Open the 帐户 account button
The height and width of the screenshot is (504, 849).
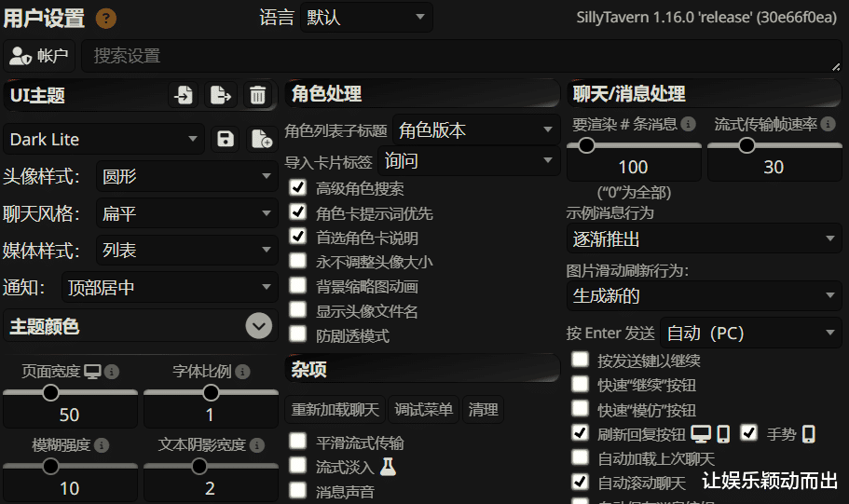(39, 56)
